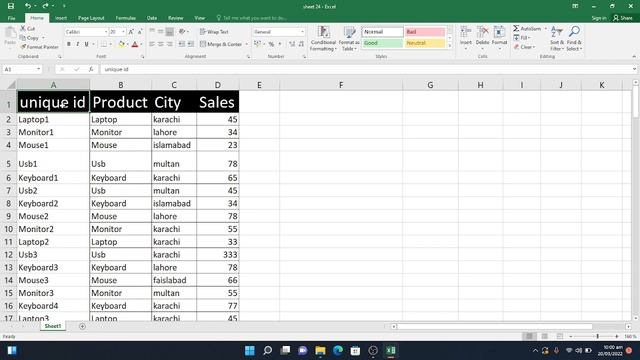The image size is (640, 360).
Task: Align text left in Alignment group
Action: pos(152,44)
